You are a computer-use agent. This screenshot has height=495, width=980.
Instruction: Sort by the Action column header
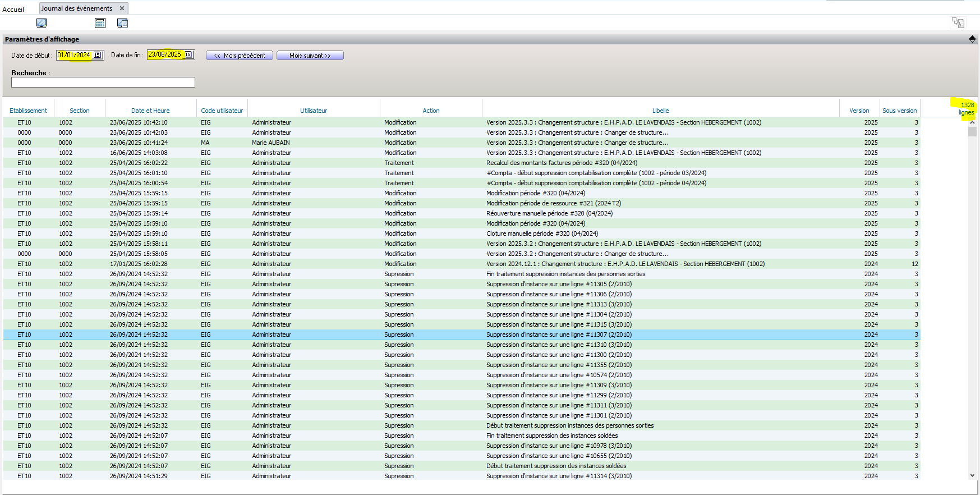click(431, 111)
